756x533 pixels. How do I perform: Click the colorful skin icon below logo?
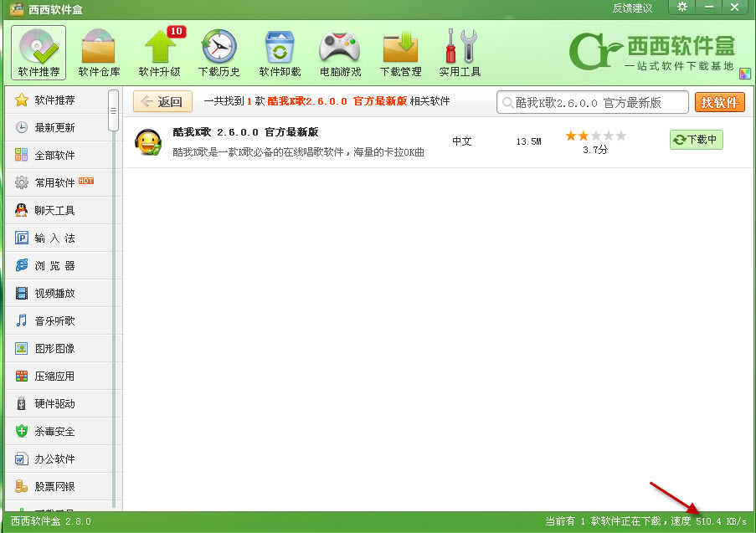coord(745,74)
